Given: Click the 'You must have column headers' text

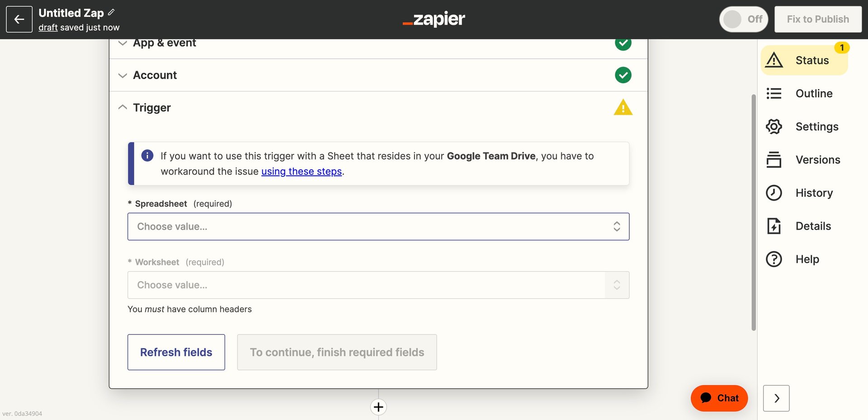Looking at the screenshot, I should (x=189, y=309).
